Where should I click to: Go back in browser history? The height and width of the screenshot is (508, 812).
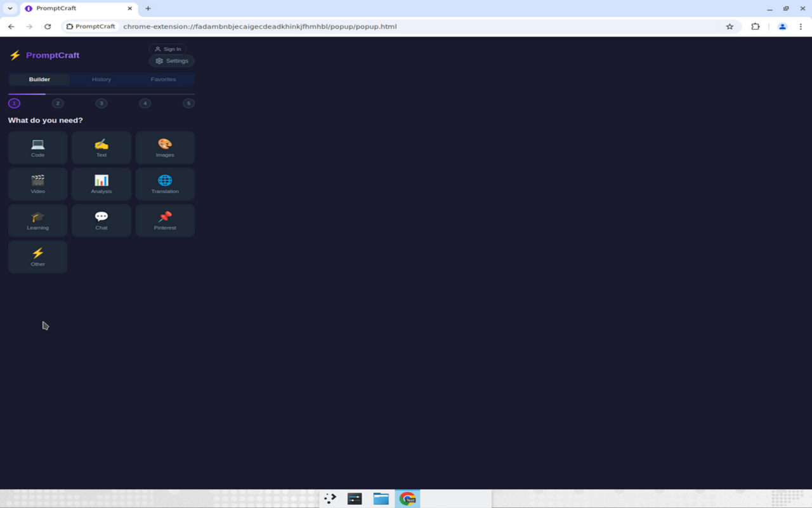pos(11,27)
